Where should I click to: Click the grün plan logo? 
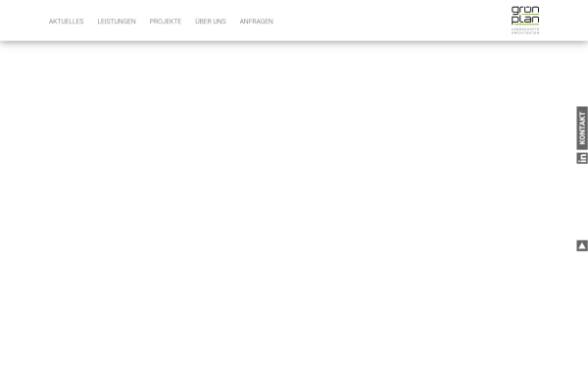click(525, 21)
